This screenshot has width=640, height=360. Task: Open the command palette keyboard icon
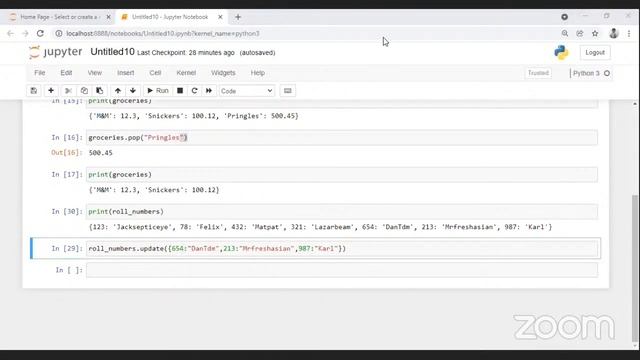coord(288,91)
